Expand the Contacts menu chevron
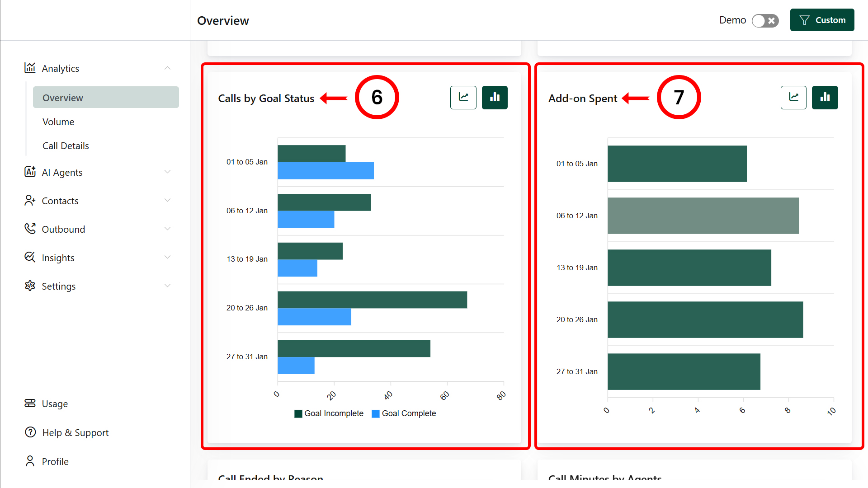 coord(168,200)
